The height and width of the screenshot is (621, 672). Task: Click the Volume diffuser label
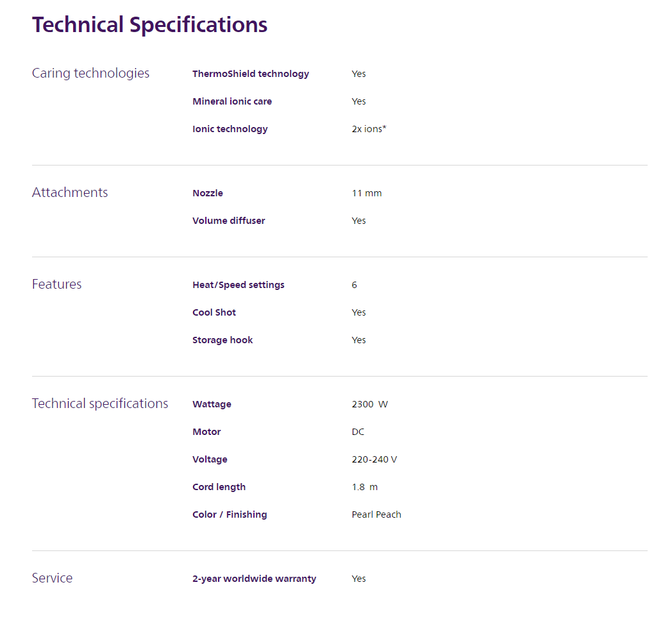[x=228, y=221]
